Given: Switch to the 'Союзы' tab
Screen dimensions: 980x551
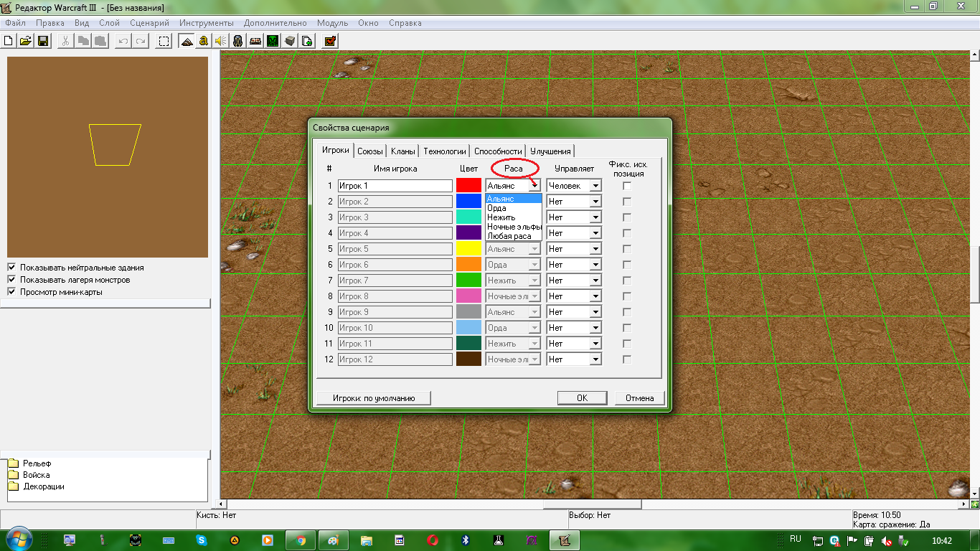Looking at the screenshot, I should pos(370,151).
